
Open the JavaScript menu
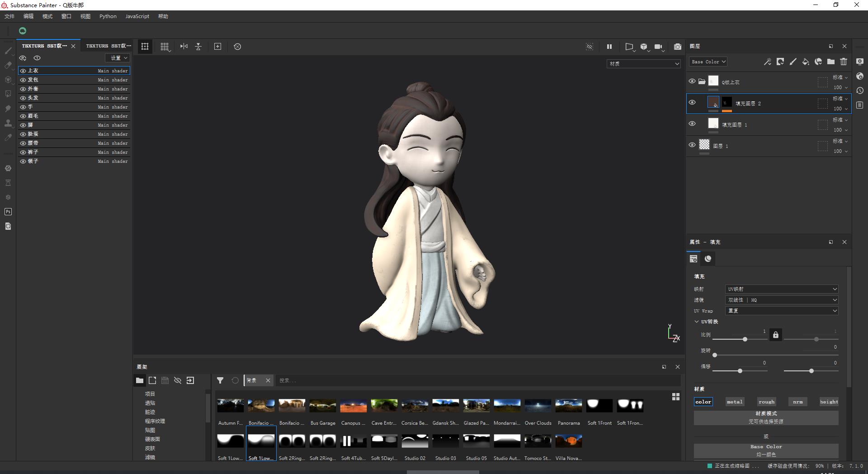point(137,16)
